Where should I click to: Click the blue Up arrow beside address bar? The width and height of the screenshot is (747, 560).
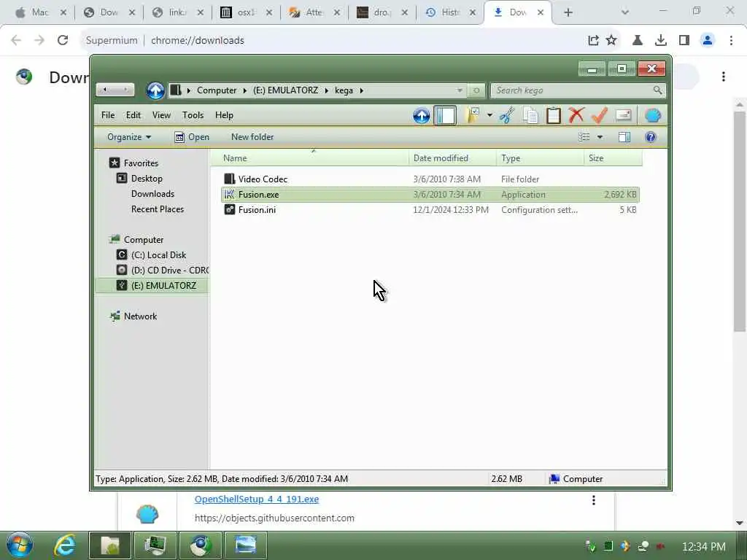[x=155, y=90]
